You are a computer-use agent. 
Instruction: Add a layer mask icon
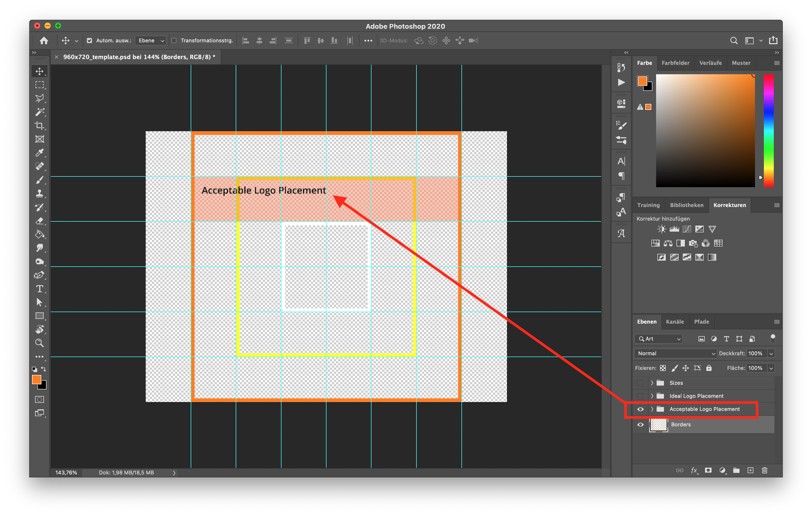coord(708,470)
